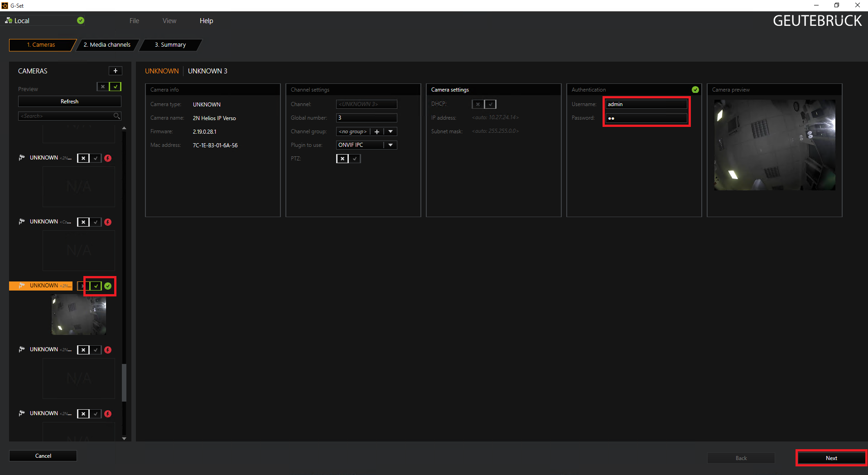Click the search magnifier icon in Cameras
Screen dimensions: 868x475
[x=116, y=116]
